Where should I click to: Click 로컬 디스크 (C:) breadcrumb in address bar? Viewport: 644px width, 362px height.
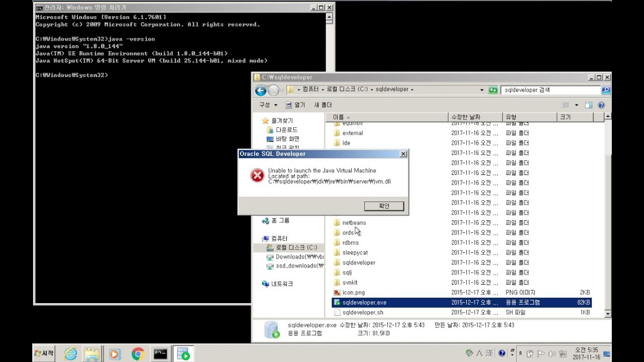pos(347,89)
